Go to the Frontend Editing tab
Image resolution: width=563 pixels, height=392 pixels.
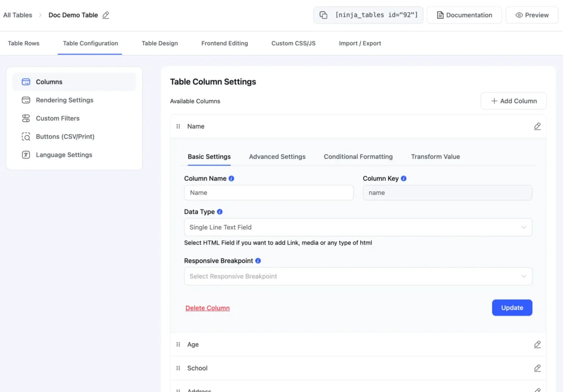click(224, 43)
